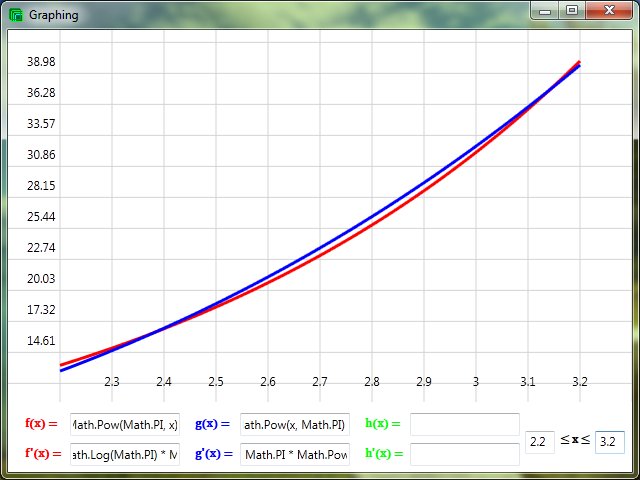This screenshot has width=640, height=480.
Task: Focus the f'(x) derivative input field
Action: click(125, 455)
